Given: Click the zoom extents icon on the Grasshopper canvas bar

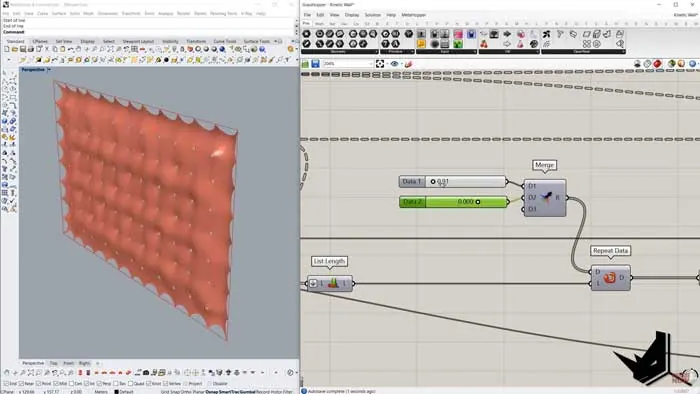Looking at the screenshot, I should pos(380,64).
